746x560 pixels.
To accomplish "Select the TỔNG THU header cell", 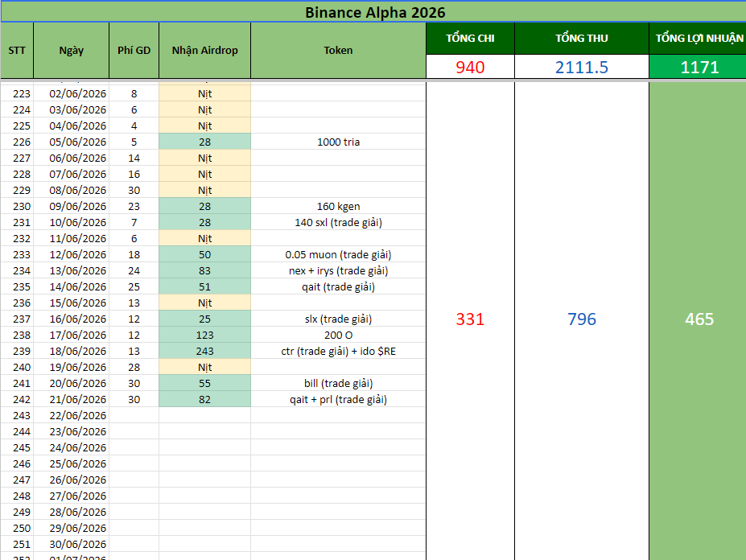I will (x=581, y=38).
